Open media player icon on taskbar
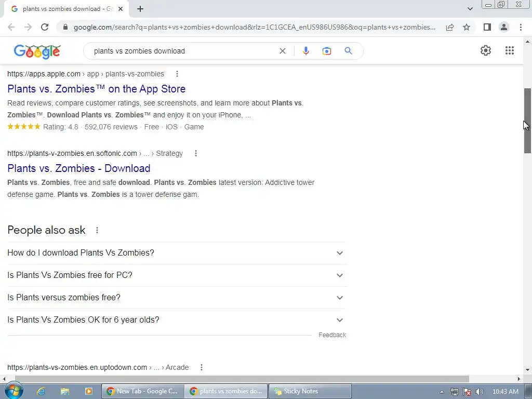The image size is (532, 399). click(x=88, y=391)
